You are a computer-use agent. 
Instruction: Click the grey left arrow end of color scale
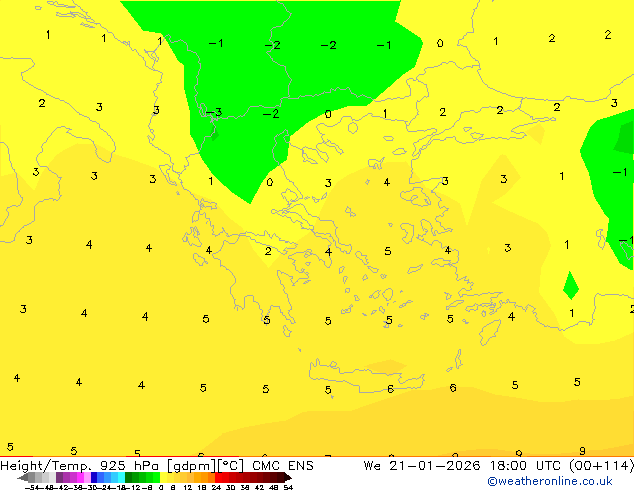[22, 478]
